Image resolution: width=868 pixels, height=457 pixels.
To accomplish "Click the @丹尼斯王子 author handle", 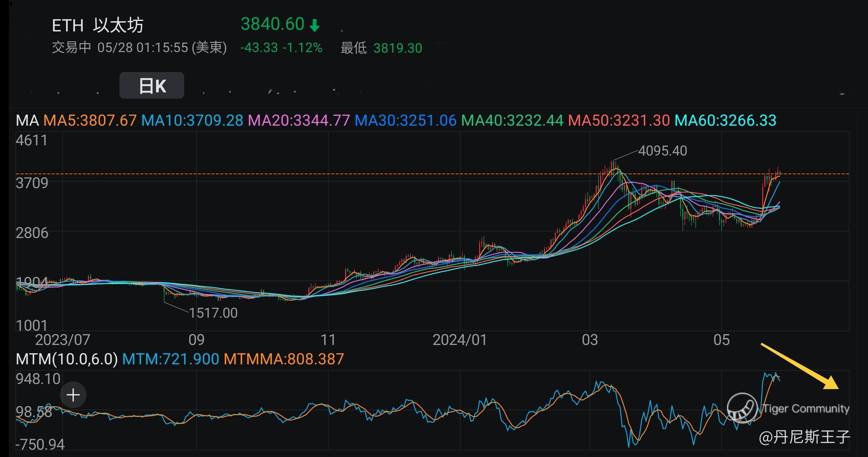I will 804,437.
